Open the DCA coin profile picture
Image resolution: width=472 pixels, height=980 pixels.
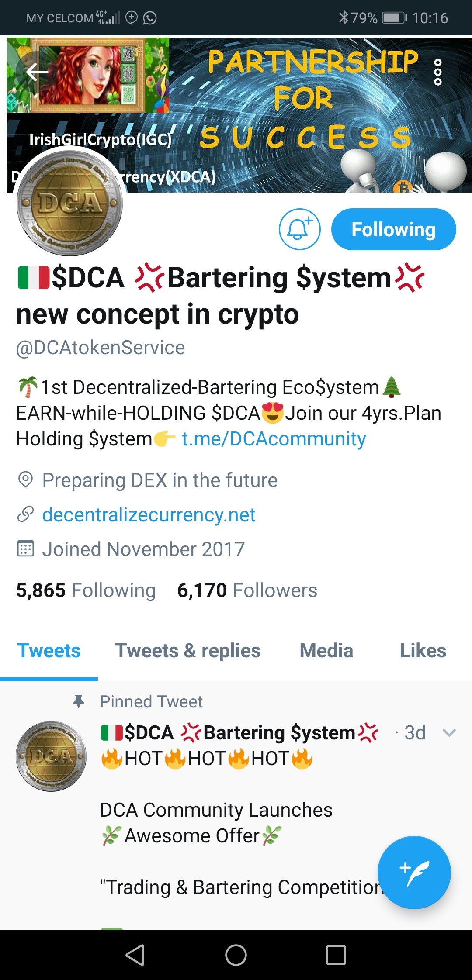69,203
